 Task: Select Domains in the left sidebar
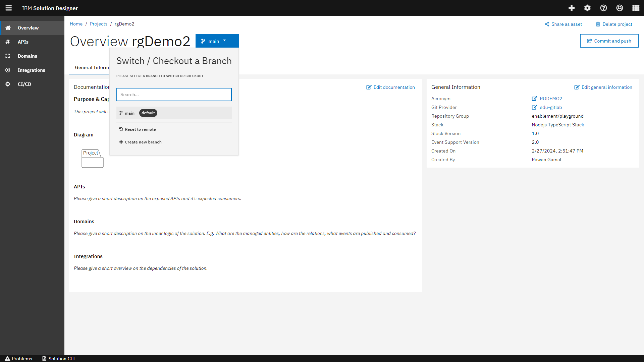click(27, 56)
